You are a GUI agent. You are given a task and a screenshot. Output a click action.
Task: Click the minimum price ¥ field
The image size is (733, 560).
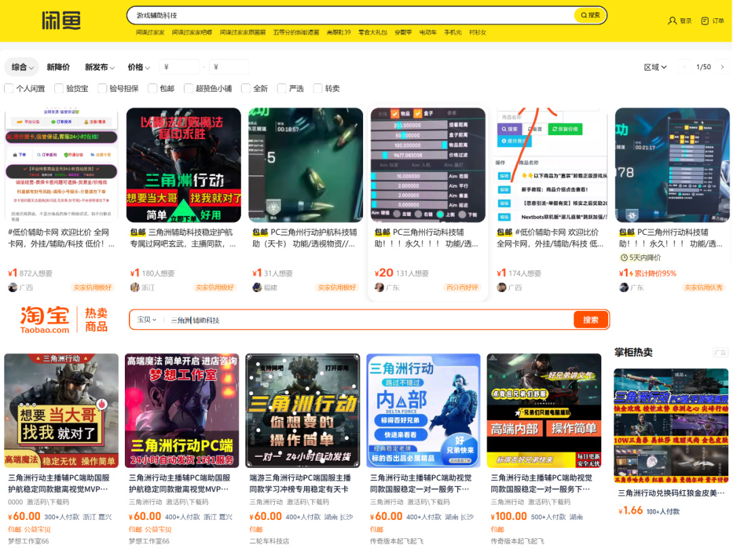[x=179, y=67]
